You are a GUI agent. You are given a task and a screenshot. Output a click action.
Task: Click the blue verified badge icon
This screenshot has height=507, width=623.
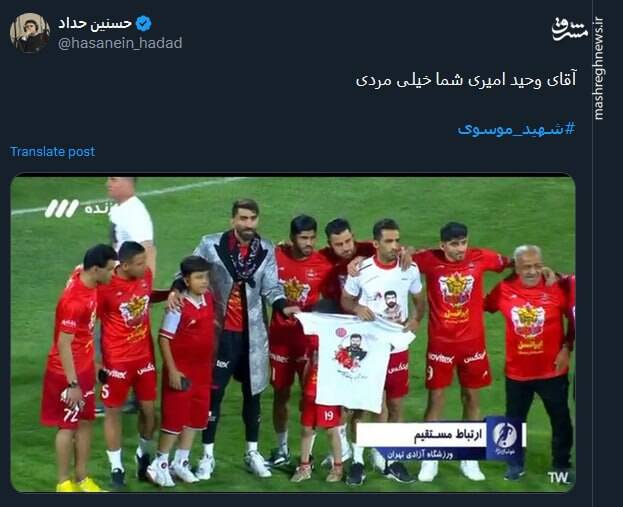click(x=143, y=23)
